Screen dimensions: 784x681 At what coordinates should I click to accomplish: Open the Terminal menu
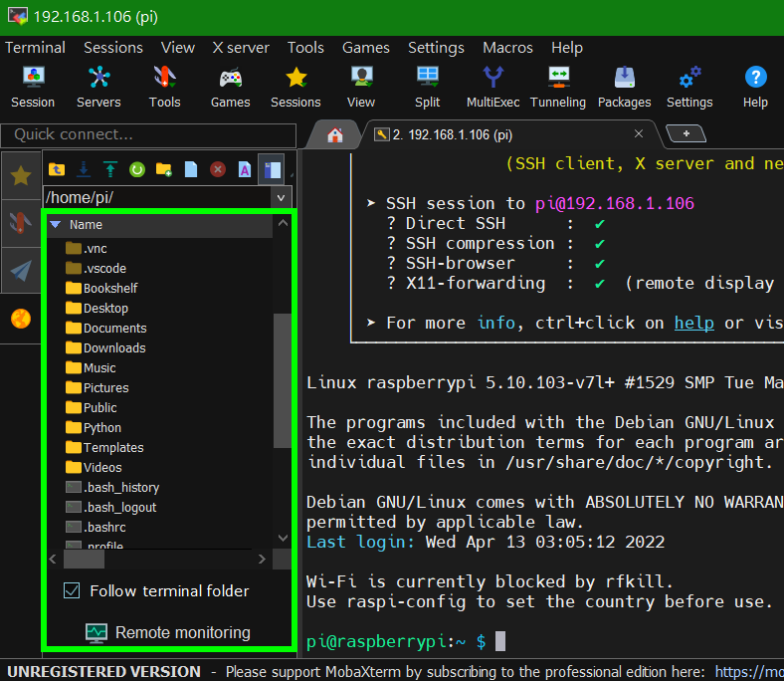pos(35,48)
